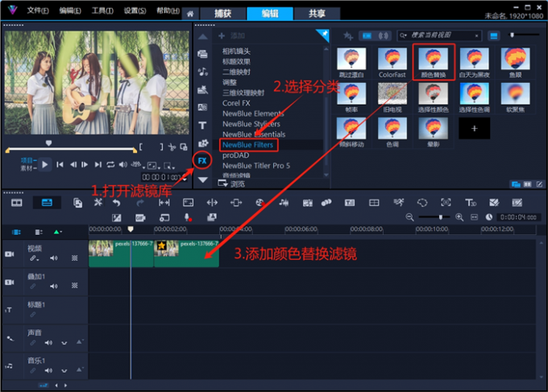Mute the 声音 voice track
548x392 pixels.
(48, 343)
